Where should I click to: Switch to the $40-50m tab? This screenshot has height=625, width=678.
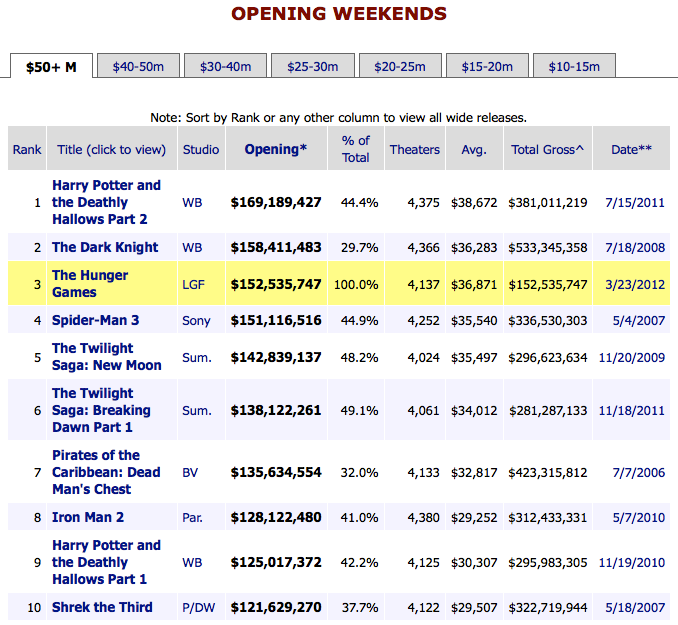coord(145,67)
